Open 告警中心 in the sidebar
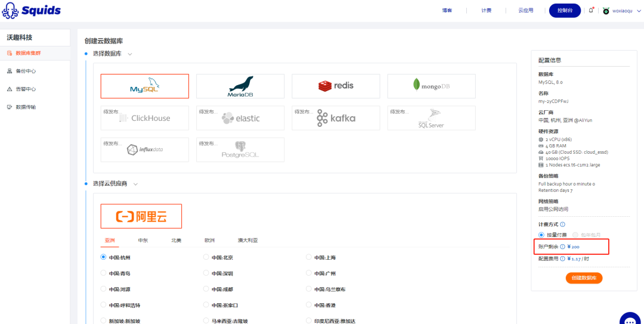This screenshot has width=644, height=324. (x=35, y=89)
